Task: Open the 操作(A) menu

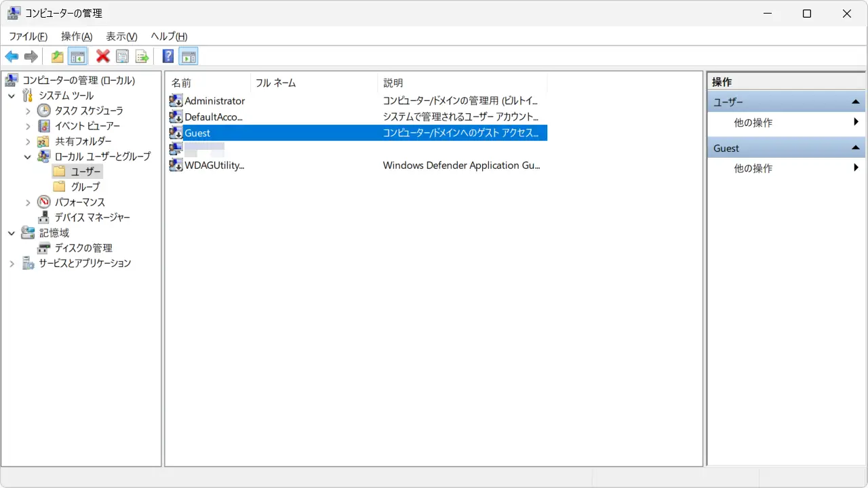Action: click(x=77, y=37)
